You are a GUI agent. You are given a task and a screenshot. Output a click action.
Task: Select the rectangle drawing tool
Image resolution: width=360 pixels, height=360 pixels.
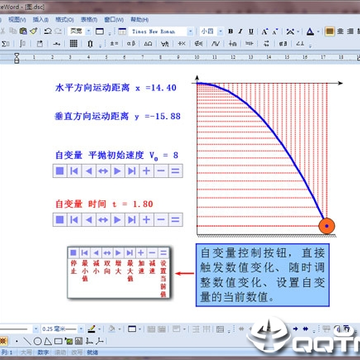(58, 341)
